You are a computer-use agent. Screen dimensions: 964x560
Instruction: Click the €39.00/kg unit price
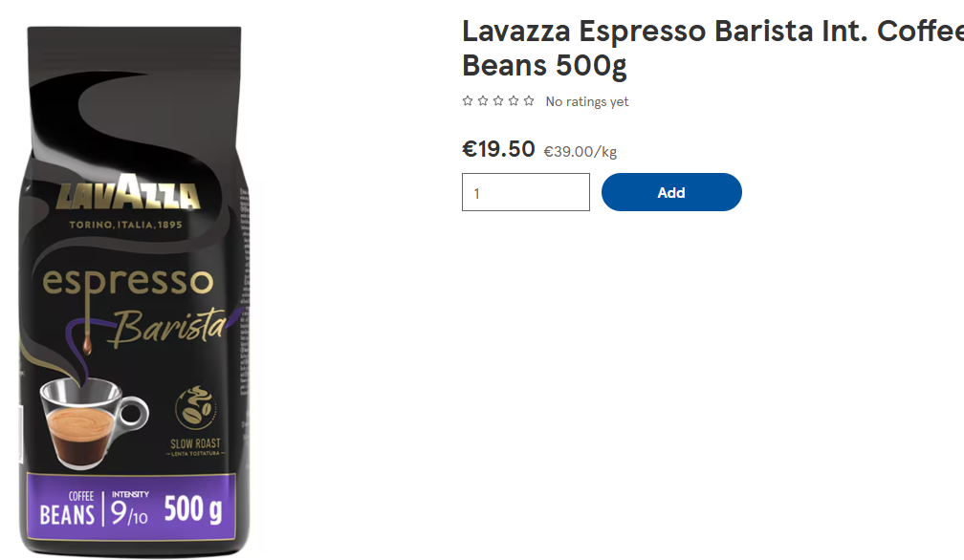pyautogui.click(x=580, y=152)
